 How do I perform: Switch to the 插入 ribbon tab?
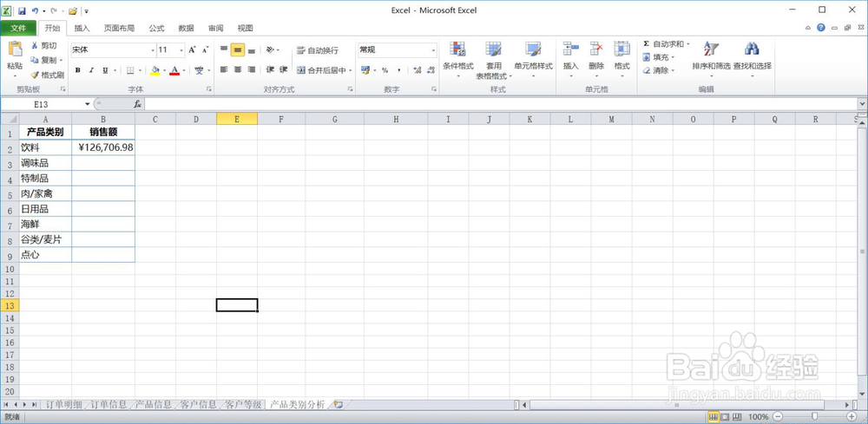pyautogui.click(x=82, y=29)
